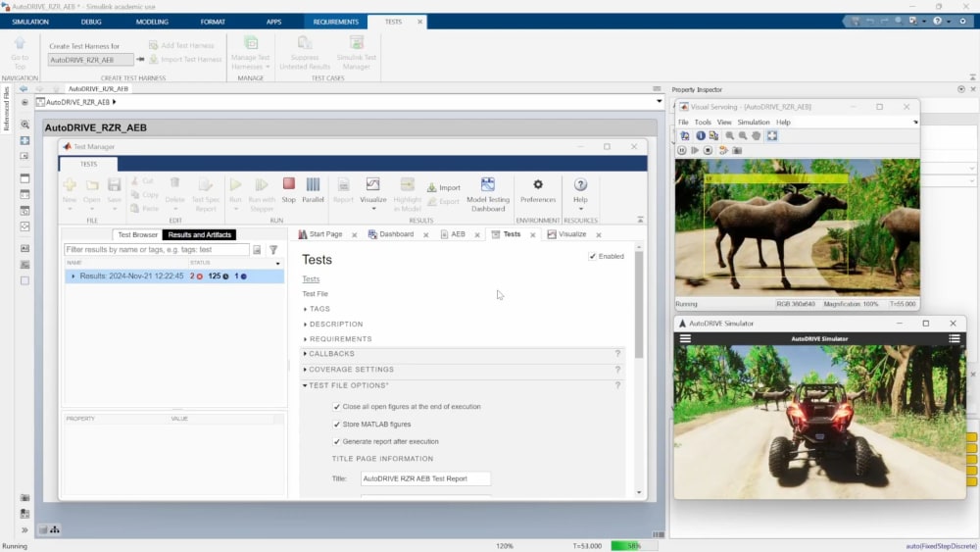This screenshot has height=552, width=980.
Task: Click auto(FixedStepDiscrete) solver text
Action: click(941, 546)
